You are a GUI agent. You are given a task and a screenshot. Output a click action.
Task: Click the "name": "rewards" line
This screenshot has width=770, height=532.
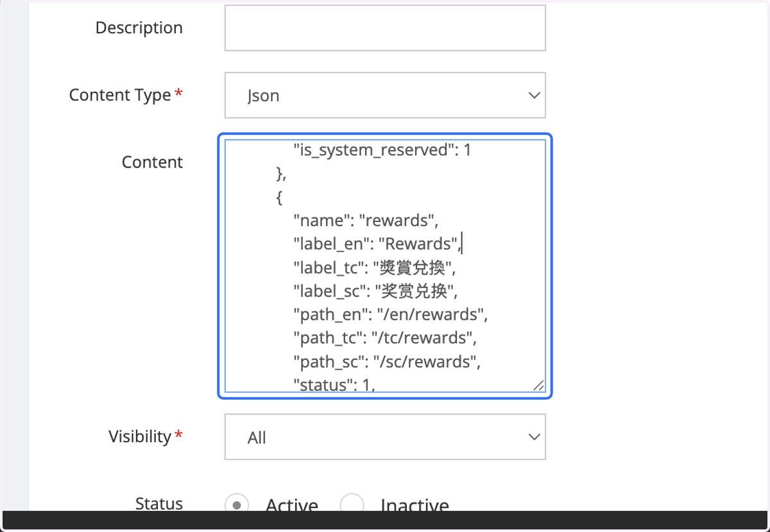pyautogui.click(x=365, y=221)
